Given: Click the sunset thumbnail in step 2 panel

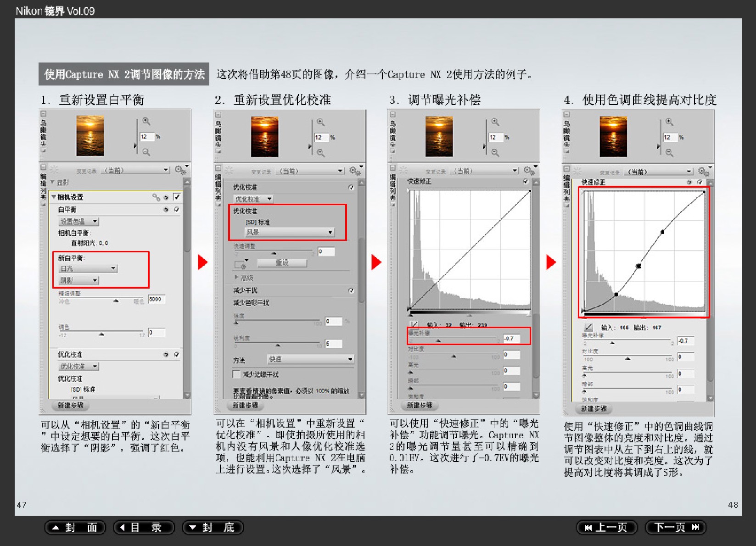Looking at the screenshot, I should [265, 136].
